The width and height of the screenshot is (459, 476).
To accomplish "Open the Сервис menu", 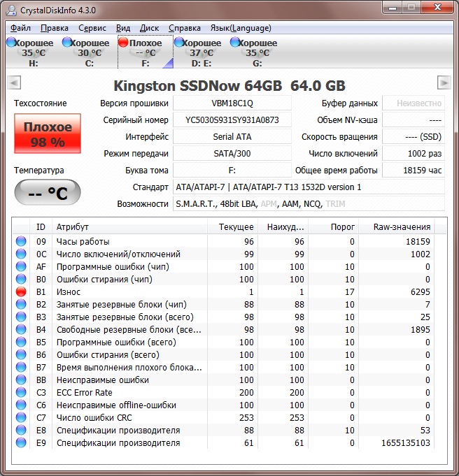I will coord(92,28).
